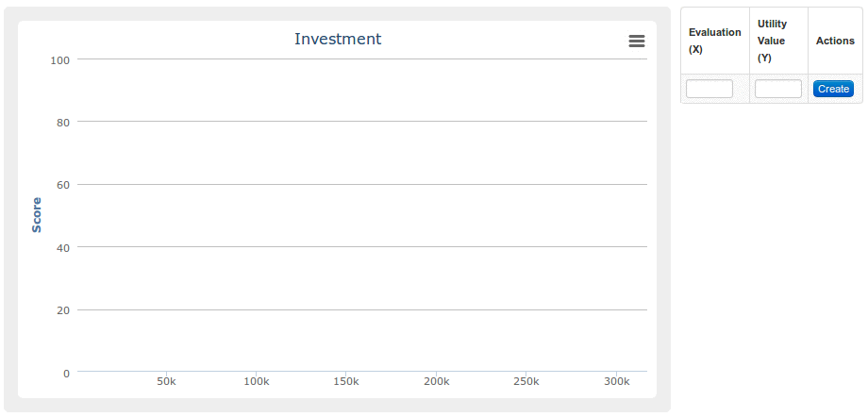Click the 300k x-axis tick label
868x417 pixels.
pos(616,381)
